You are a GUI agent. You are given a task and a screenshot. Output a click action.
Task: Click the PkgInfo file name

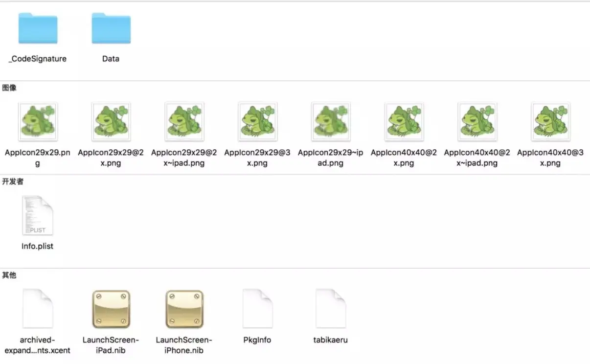click(257, 340)
